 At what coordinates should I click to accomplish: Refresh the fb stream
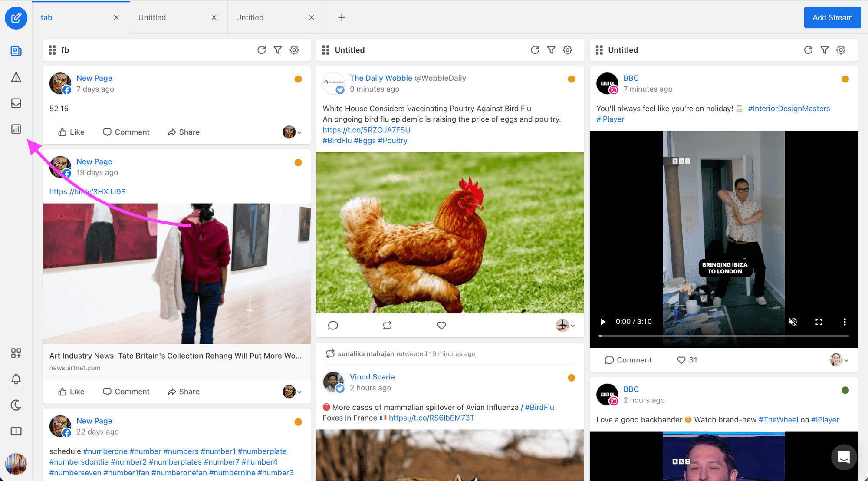[261, 50]
